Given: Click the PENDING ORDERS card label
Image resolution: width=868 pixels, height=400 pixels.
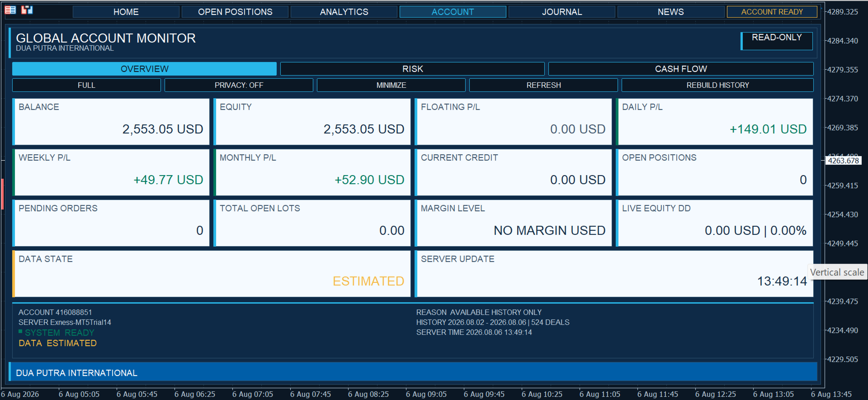Looking at the screenshot, I should [x=58, y=208].
